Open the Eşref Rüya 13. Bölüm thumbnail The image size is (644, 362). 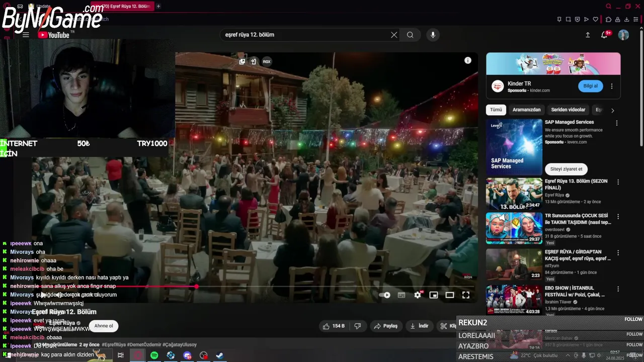514,193
